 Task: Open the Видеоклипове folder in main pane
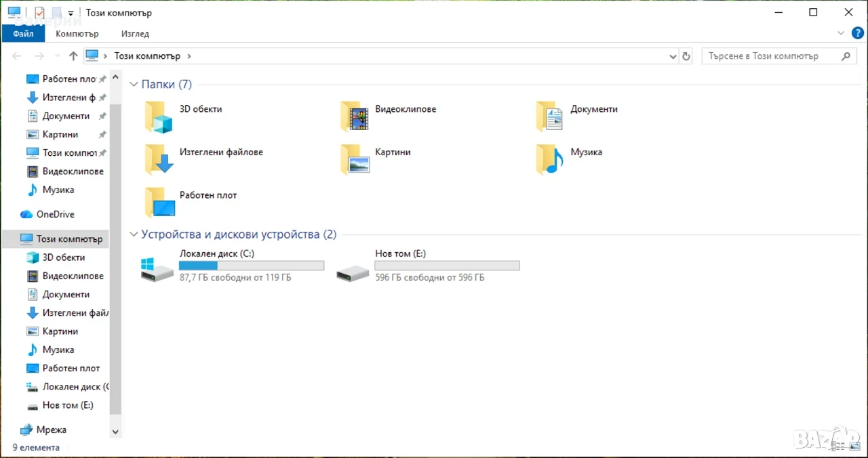click(x=355, y=117)
